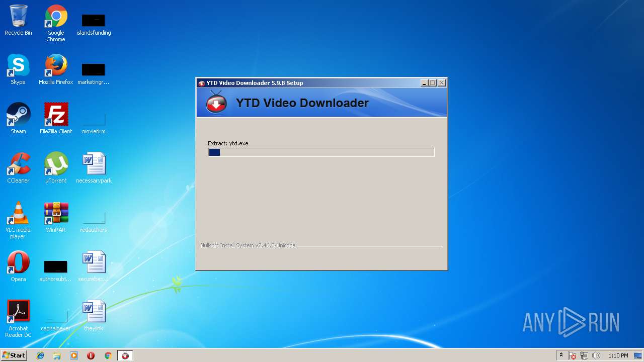
Task: Select the necessarypark Word document
Action: point(94,168)
